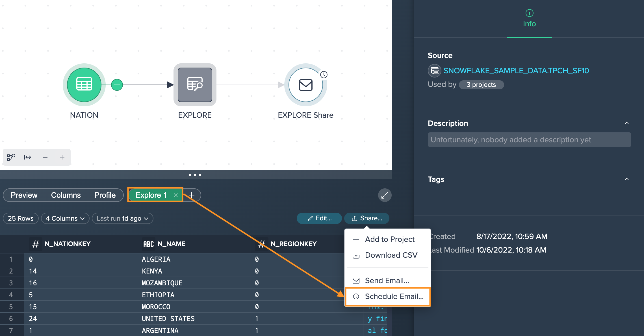Click the clock badge on EXPLORE Share node
The height and width of the screenshot is (336, 644).
(x=324, y=75)
